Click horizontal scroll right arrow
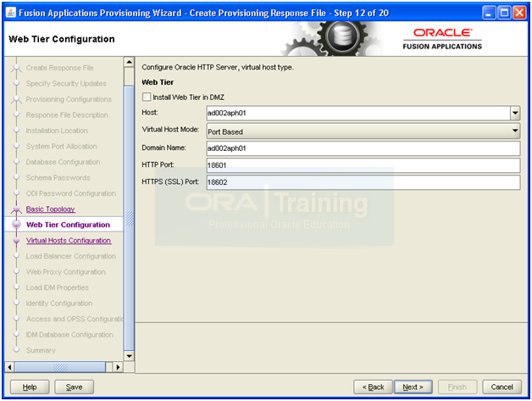 tap(118, 367)
